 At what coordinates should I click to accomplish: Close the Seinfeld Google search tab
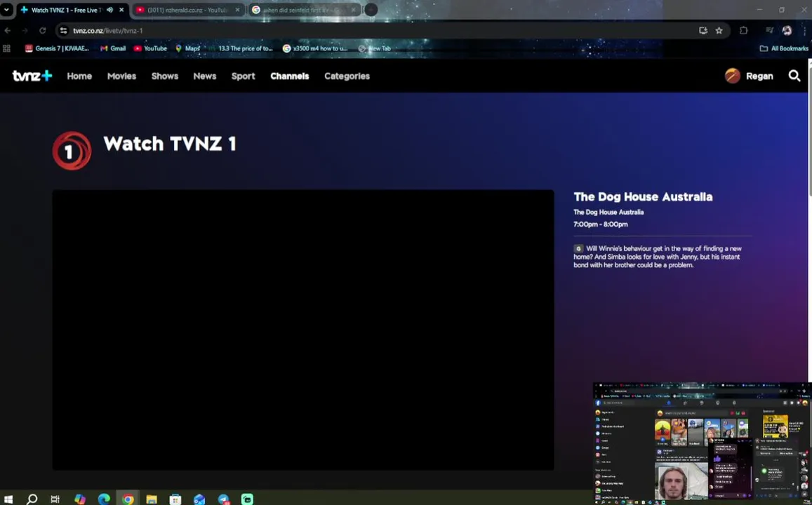(x=354, y=10)
